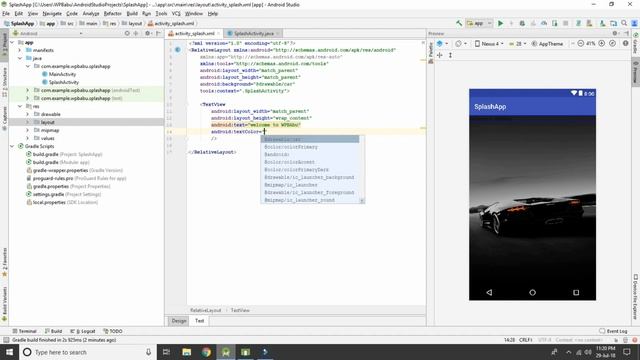
Task: Open the File menu
Action: click(6, 13)
